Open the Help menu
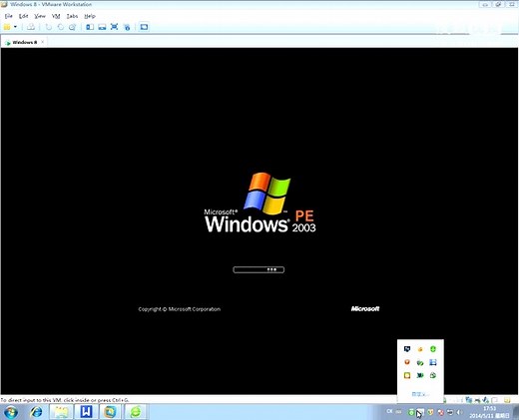The height and width of the screenshot is (420, 519). pos(90,16)
